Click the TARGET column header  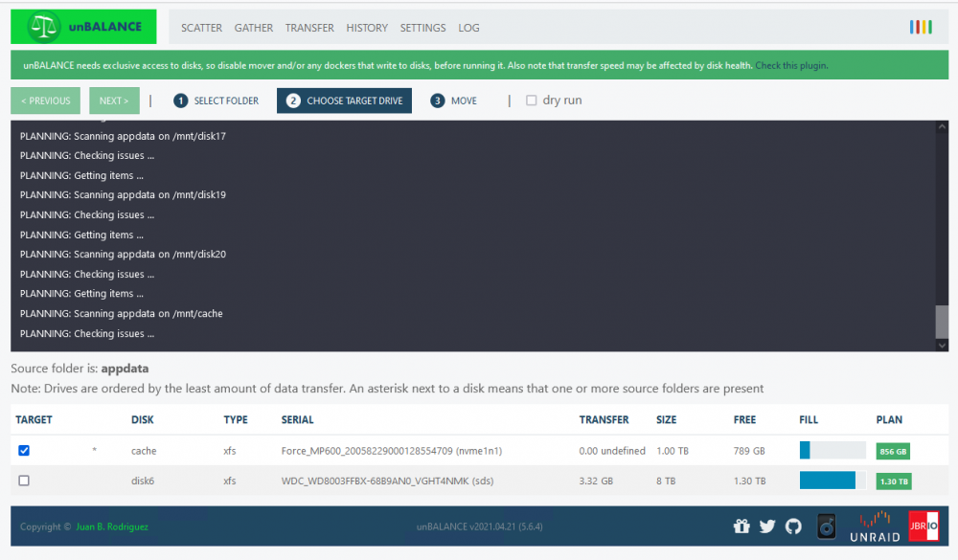(x=34, y=419)
